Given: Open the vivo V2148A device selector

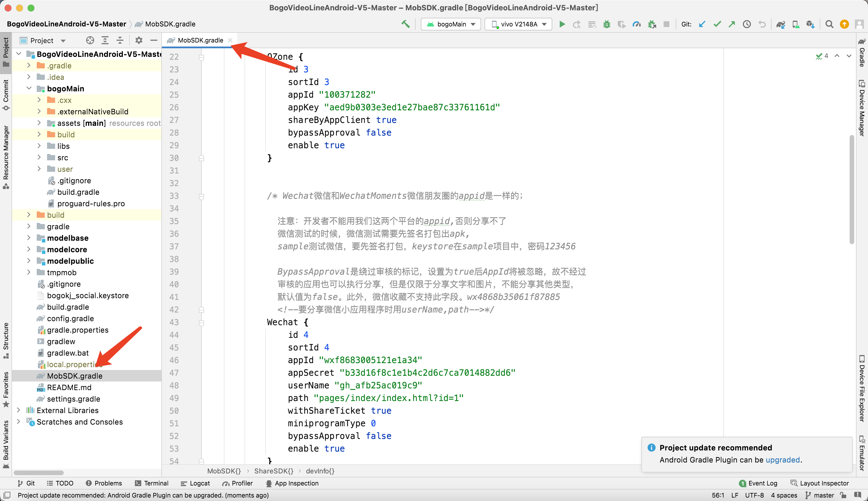Looking at the screenshot, I should coord(518,24).
